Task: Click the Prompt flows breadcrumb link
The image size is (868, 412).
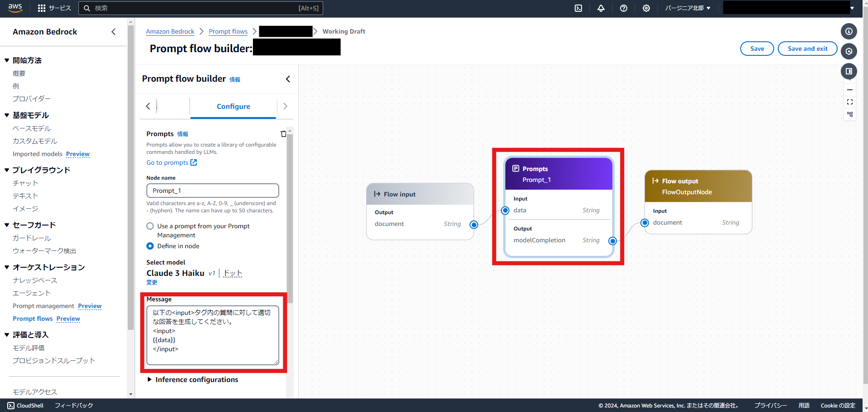Action: click(x=228, y=31)
